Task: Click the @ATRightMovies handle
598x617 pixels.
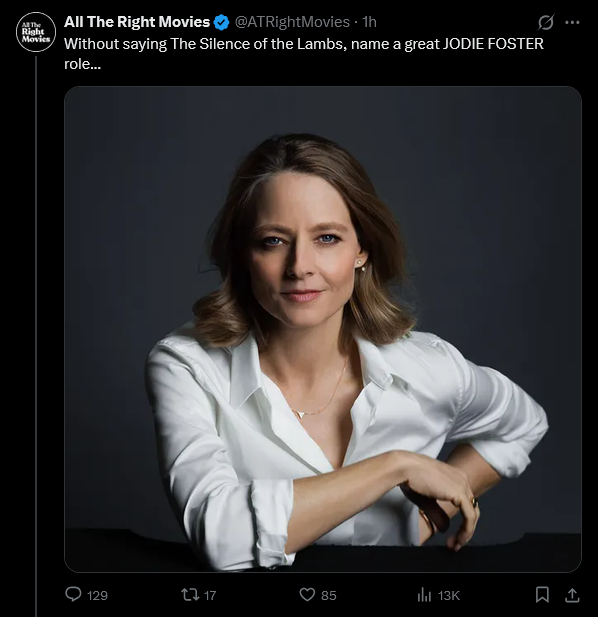Action: pos(292,22)
